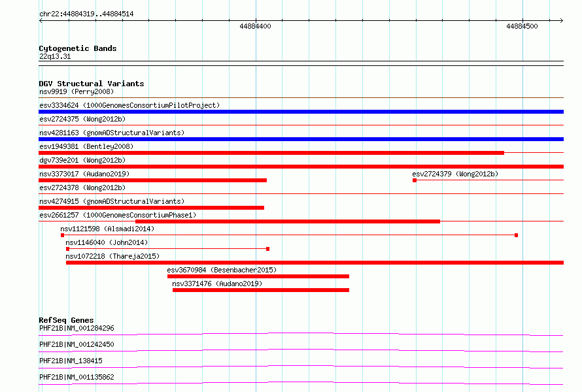Click the red bar of dgv739e201
Viewport: 582px width, 392px height.
pyautogui.click(x=301, y=167)
